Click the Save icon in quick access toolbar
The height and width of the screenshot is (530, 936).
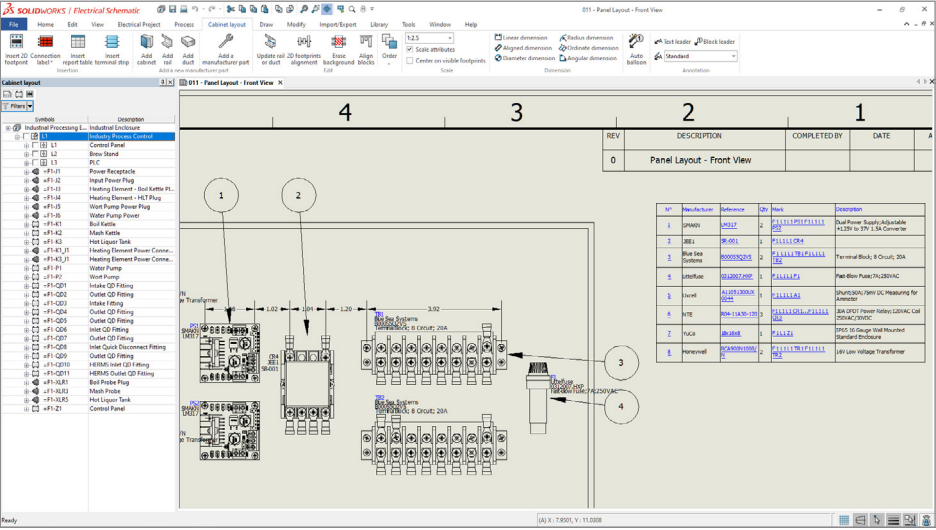click(172, 9)
